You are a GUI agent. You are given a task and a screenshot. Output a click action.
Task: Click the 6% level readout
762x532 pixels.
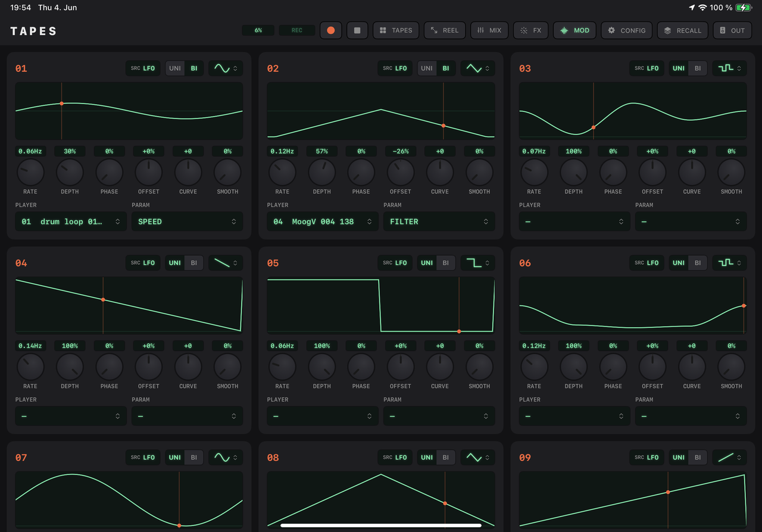click(x=258, y=30)
